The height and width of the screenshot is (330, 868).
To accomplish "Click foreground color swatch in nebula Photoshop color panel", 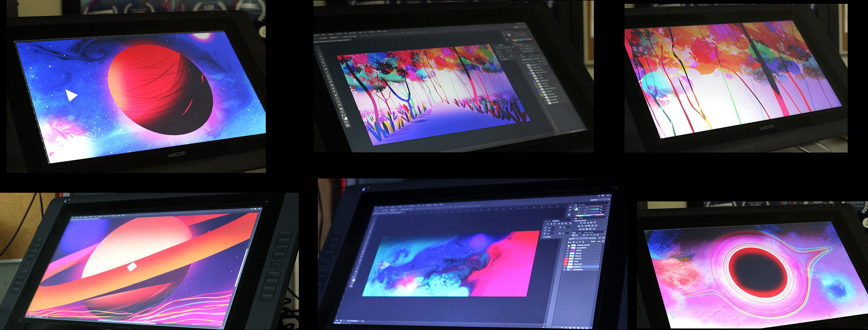I will 575,208.
